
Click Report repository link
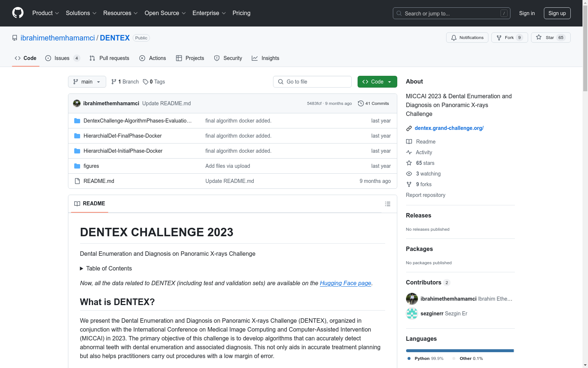click(426, 195)
